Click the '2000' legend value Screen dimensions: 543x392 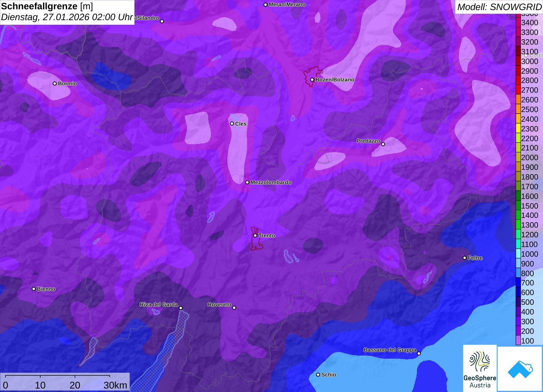[x=529, y=157]
